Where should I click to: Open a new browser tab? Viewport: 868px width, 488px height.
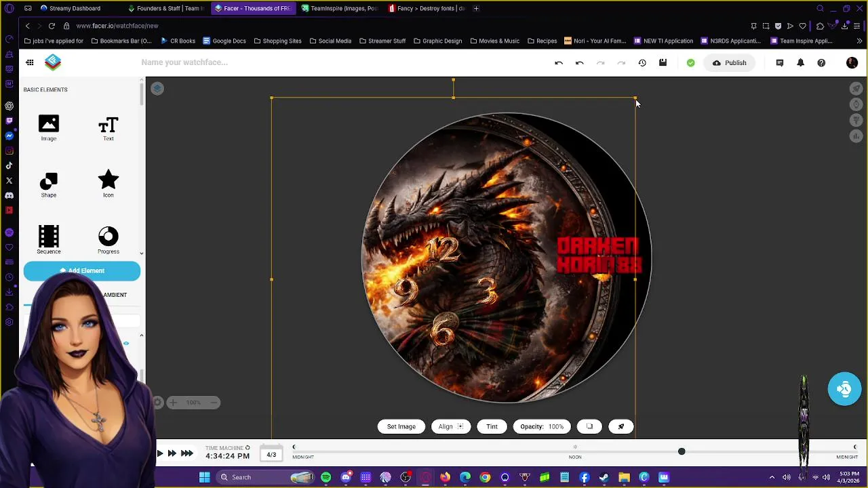point(476,8)
